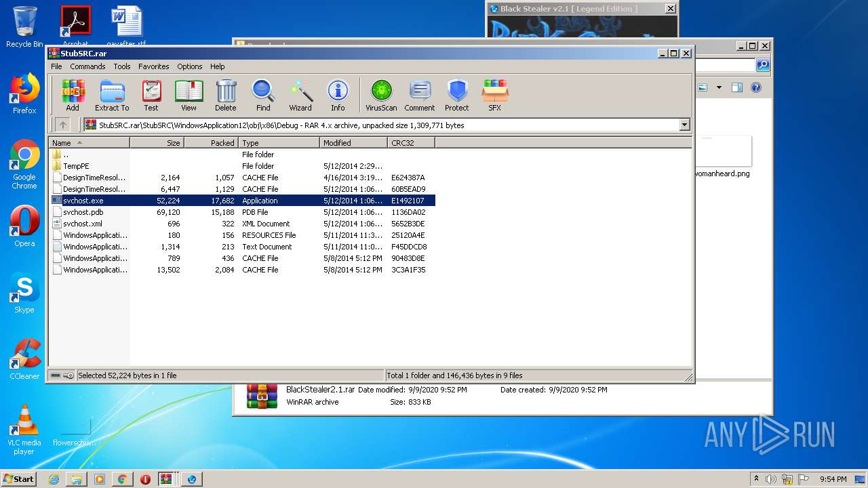
Task: Select the svchost.pdb file
Action: (243, 212)
